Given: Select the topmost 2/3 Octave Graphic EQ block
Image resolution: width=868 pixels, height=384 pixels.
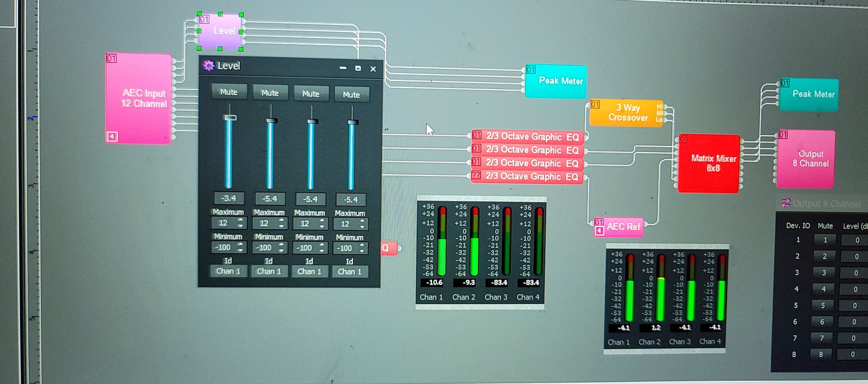Looking at the screenshot, I should point(527,137).
